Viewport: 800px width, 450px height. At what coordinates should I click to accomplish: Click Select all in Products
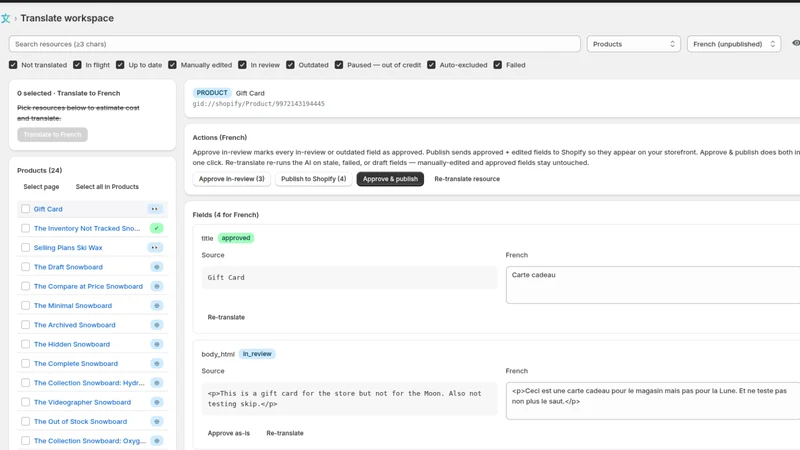click(107, 187)
